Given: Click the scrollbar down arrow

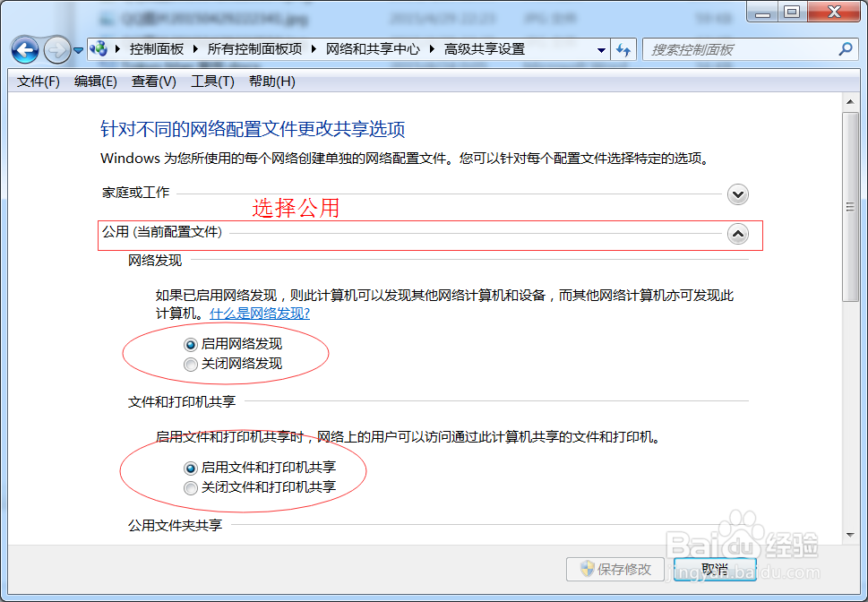Looking at the screenshot, I should coord(850,535).
